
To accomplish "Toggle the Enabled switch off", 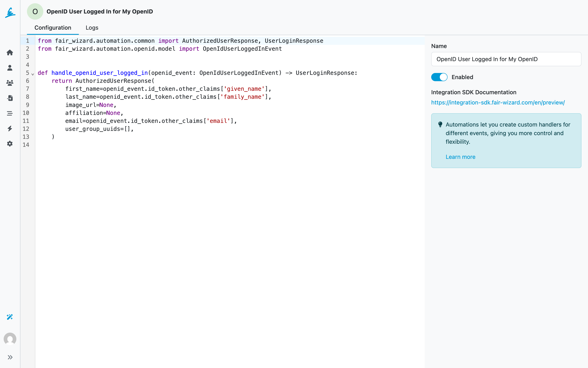I will [x=439, y=77].
